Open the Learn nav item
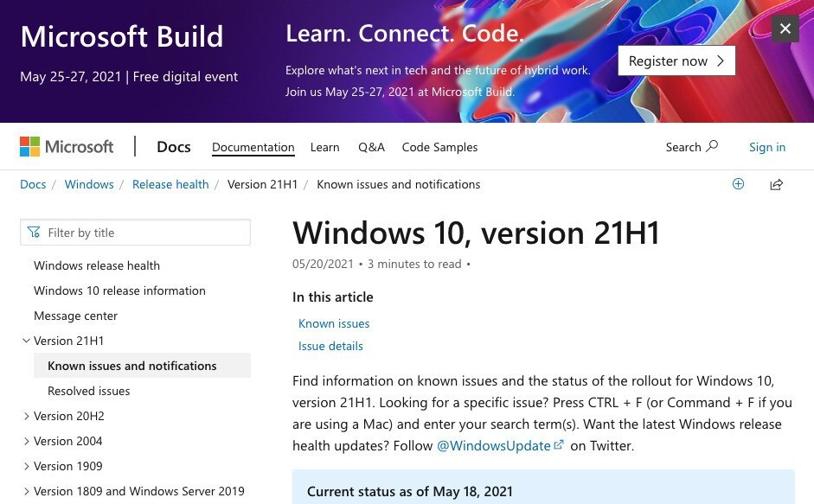814x504 pixels. pos(325,148)
